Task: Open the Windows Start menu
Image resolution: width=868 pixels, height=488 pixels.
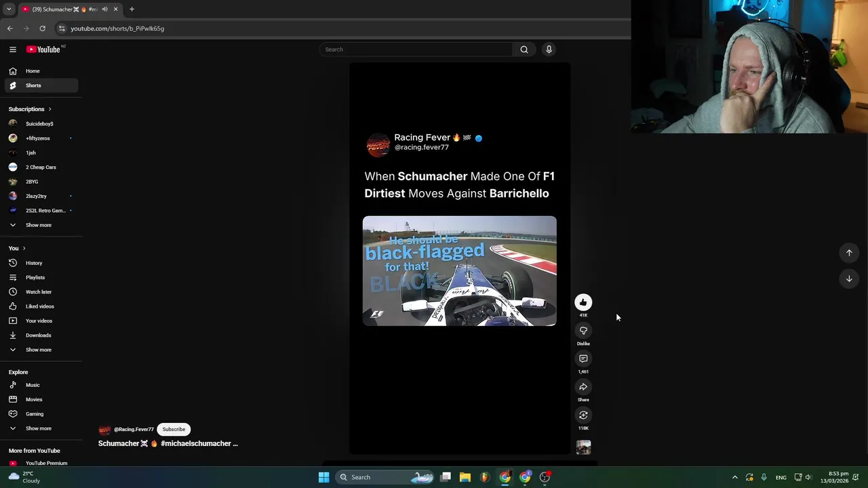Action: click(324, 477)
